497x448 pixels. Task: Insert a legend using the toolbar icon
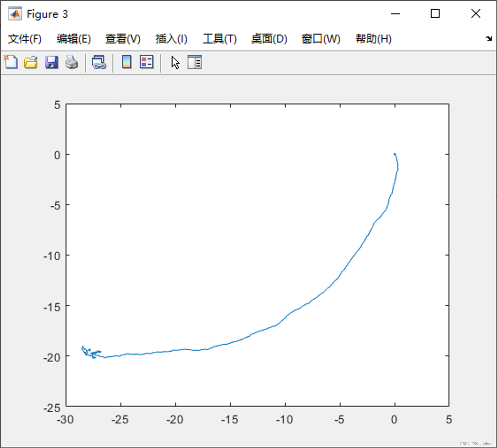tap(147, 62)
